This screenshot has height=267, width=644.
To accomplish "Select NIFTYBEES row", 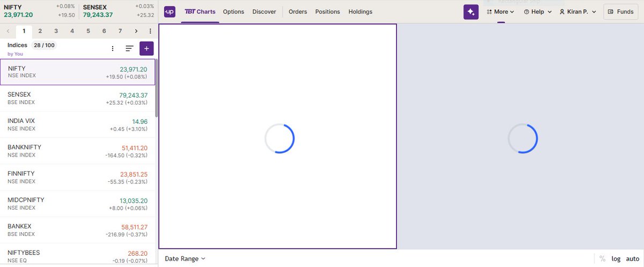I will pyautogui.click(x=78, y=255).
